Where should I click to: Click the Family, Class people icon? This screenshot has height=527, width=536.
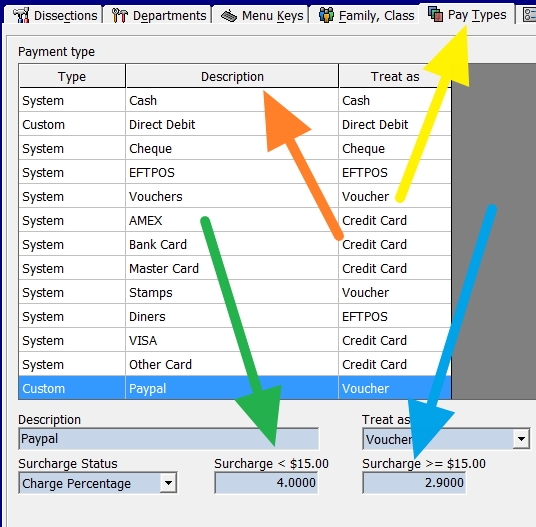(326, 15)
